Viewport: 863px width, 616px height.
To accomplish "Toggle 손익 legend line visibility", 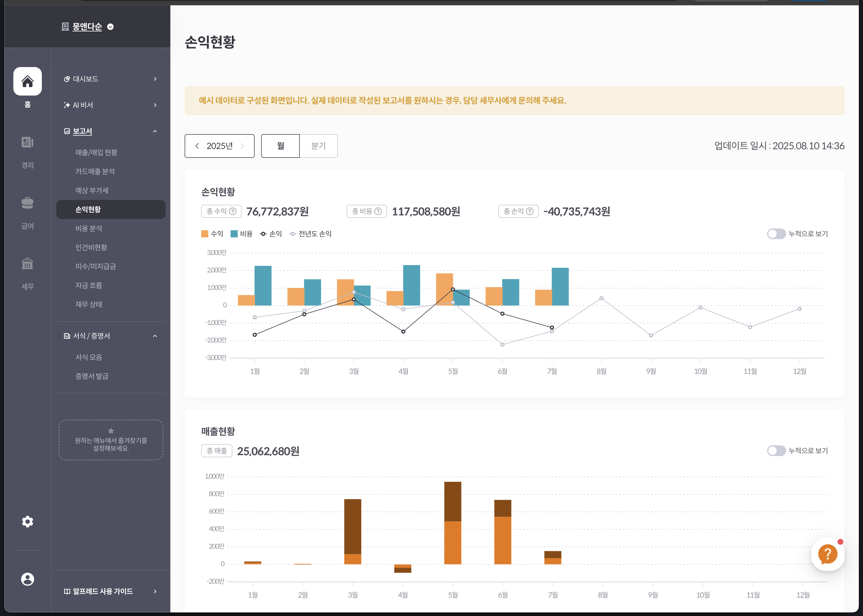I will (270, 234).
